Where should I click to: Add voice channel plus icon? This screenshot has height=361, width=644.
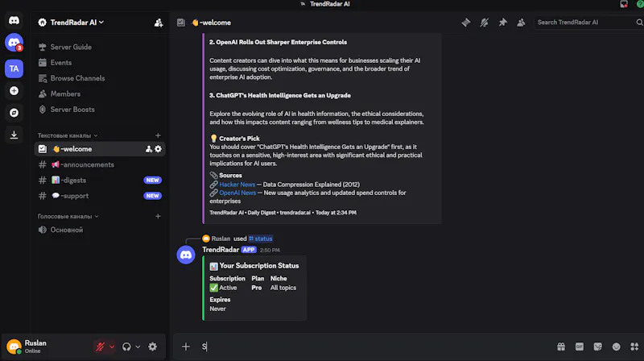[158, 216]
